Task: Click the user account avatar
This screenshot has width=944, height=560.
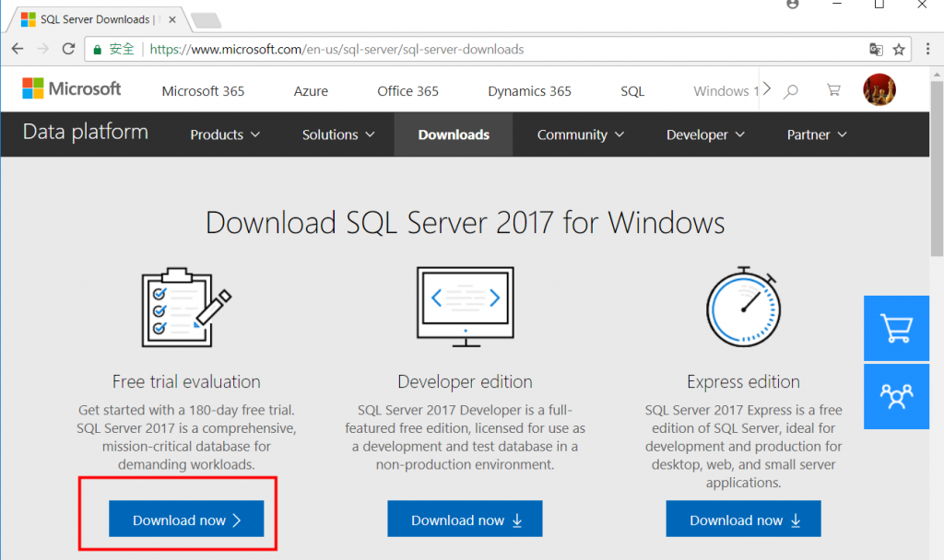Action: click(879, 89)
